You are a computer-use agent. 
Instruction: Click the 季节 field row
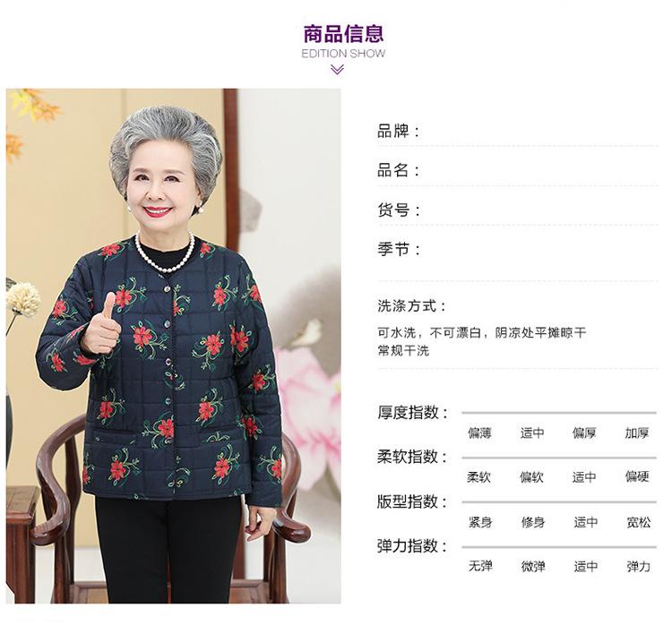pos(517,249)
